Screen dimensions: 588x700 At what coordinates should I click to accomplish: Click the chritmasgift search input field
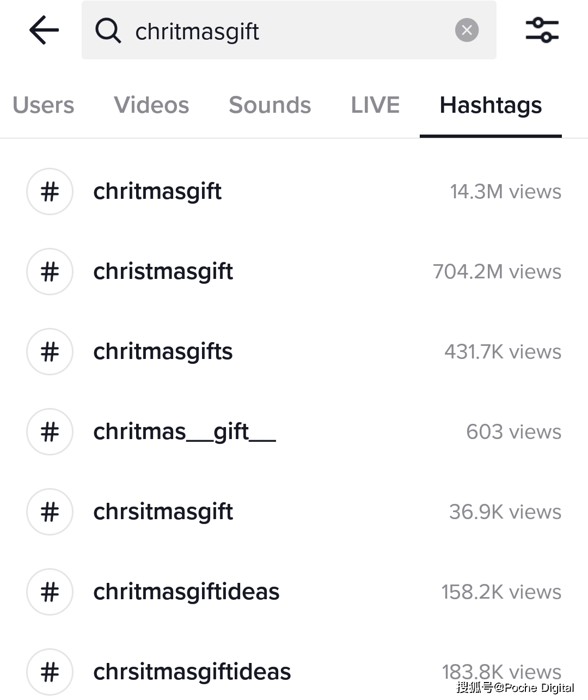(289, 31)
